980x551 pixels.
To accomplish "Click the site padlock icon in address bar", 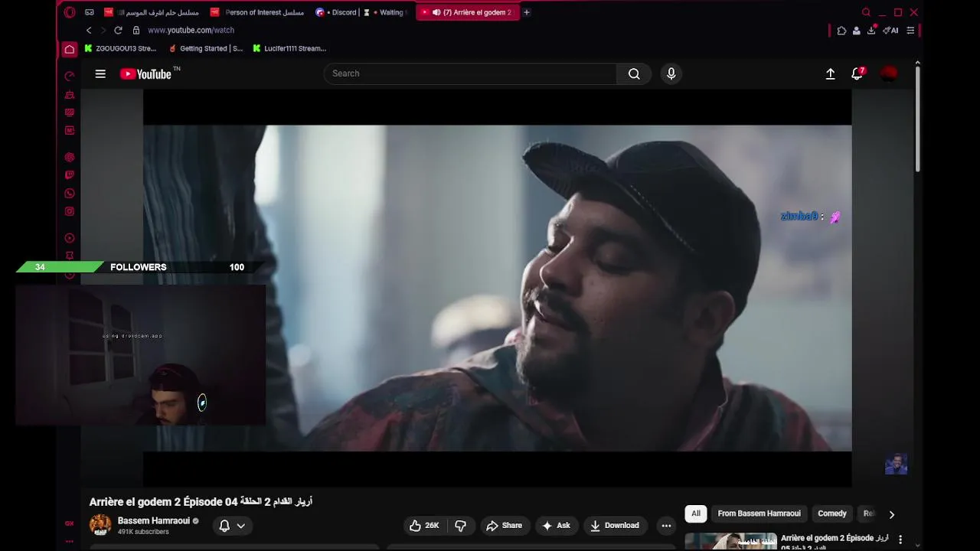I will (x=136, y=30).
